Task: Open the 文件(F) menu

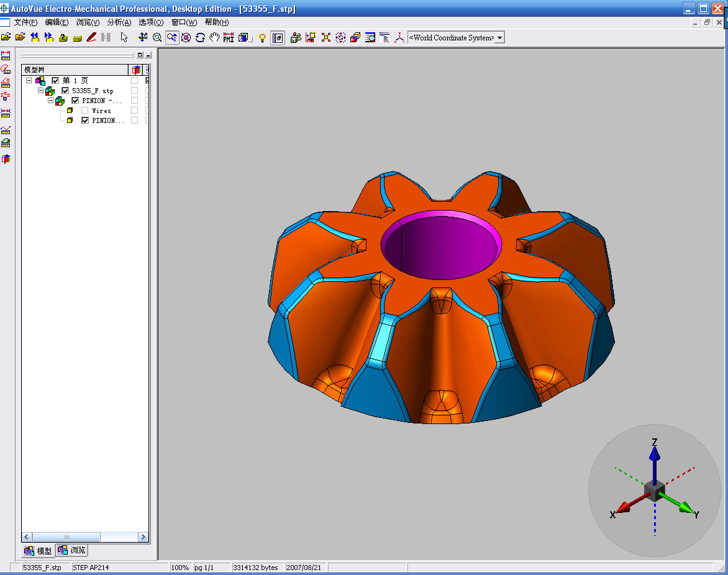Action: (x=25, y=22)
